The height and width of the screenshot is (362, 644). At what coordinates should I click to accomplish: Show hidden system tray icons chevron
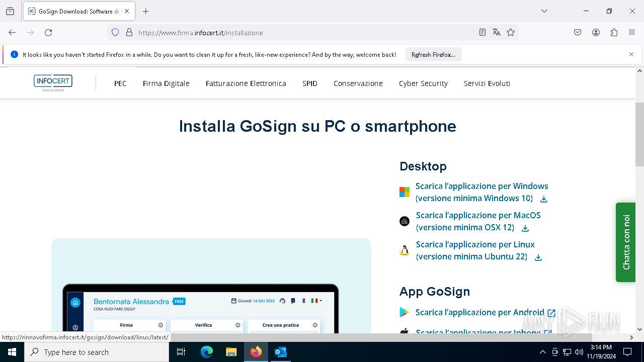[x=542, y=352]
